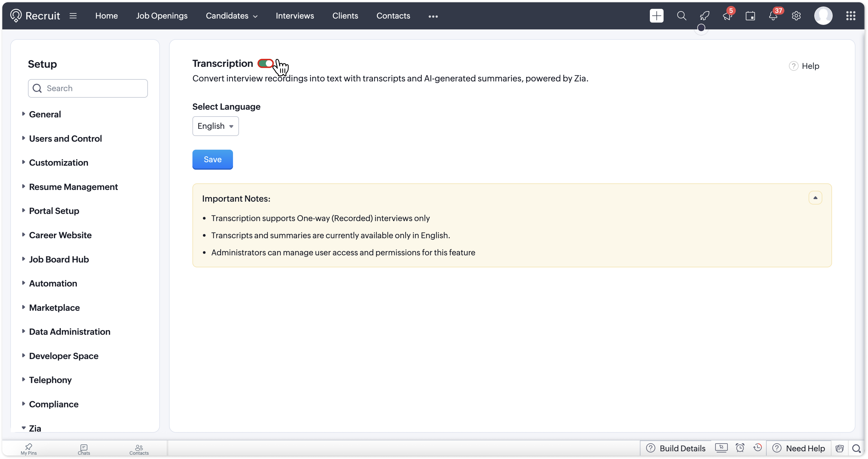The height and width of the screenshot is (459, 868).
Task: Open the megaphone announcements icon
Action: 727,16
